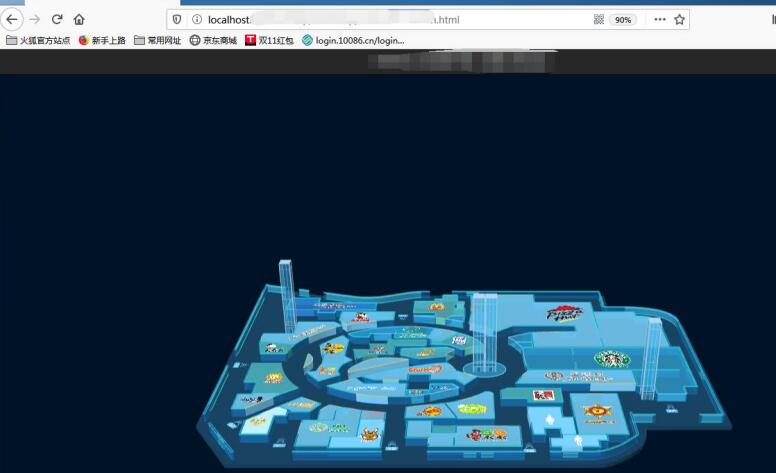Select the yellow sunburst shop logo
The image size is (776, 473).
(273, 378)
